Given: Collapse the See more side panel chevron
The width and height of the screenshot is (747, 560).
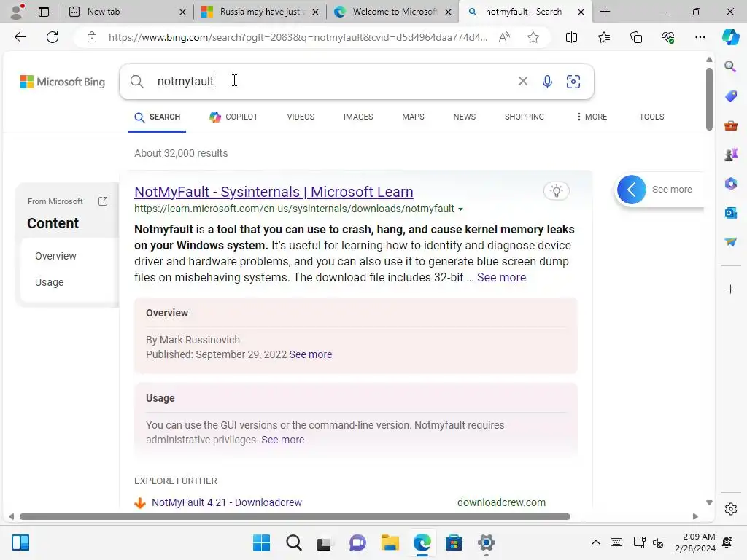Looking at the screenshot, I should click(x=631, y=190).
